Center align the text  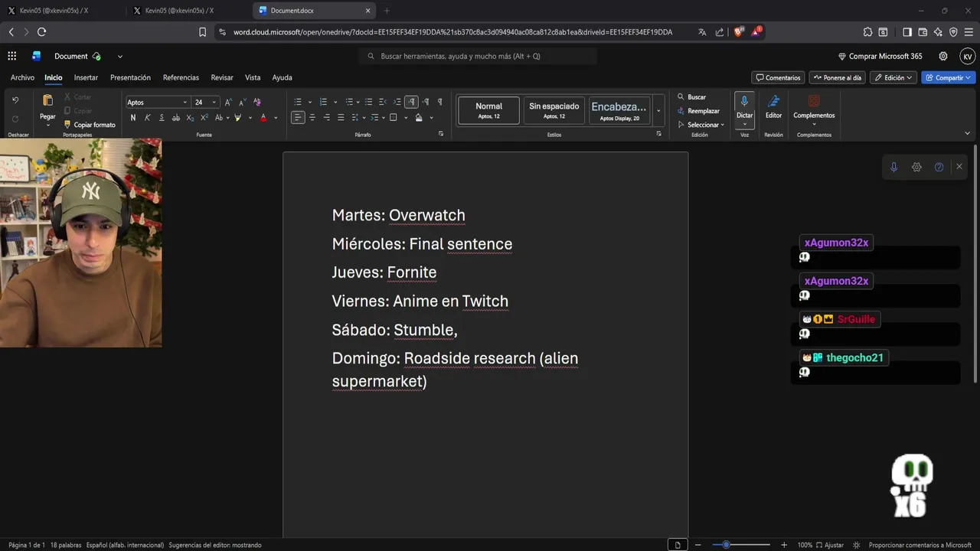point(312,118)
